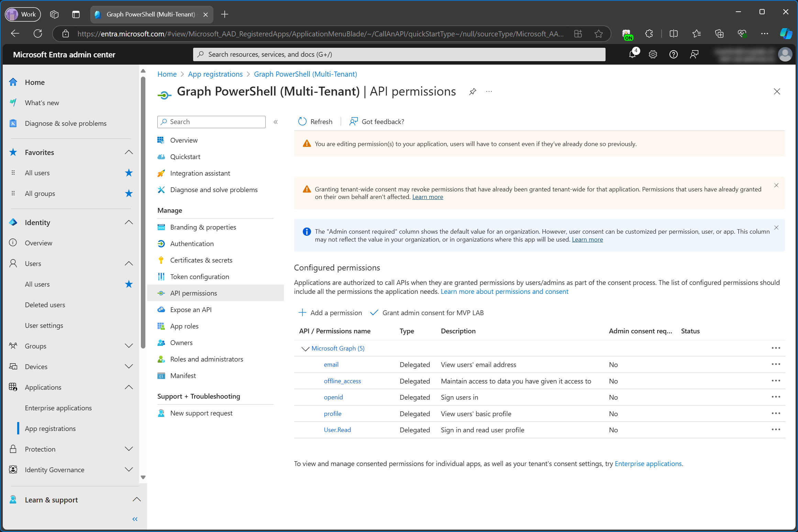Collapse the Microsoft Graph (5) permission group
The width and height of the screenshot is (798, 532).
tap(305, 349)
